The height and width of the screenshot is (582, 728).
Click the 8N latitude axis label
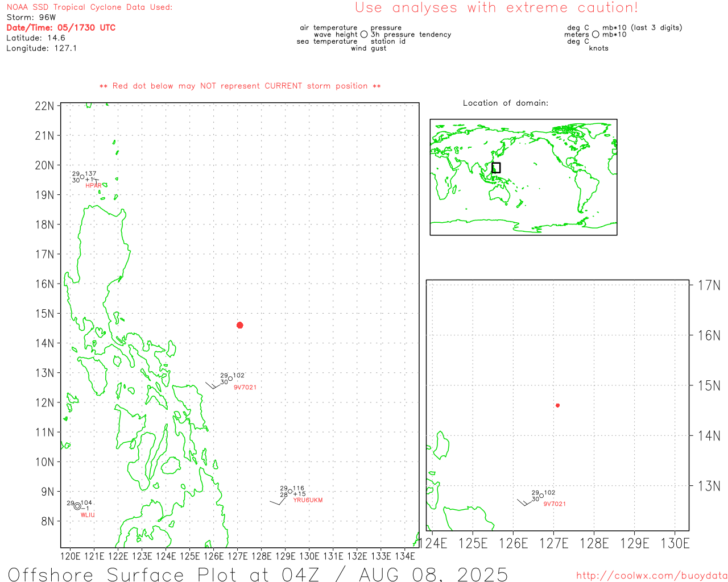[x=48, y=521]
